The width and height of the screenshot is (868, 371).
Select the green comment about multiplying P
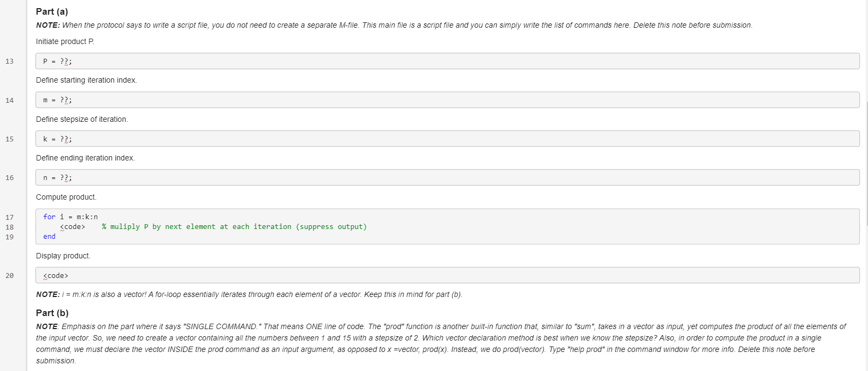point(233,226)
